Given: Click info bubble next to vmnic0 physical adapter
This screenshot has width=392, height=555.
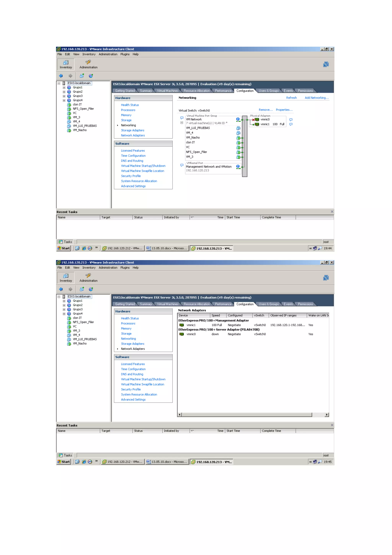Looking at the screenshot, I should (291, 120).
